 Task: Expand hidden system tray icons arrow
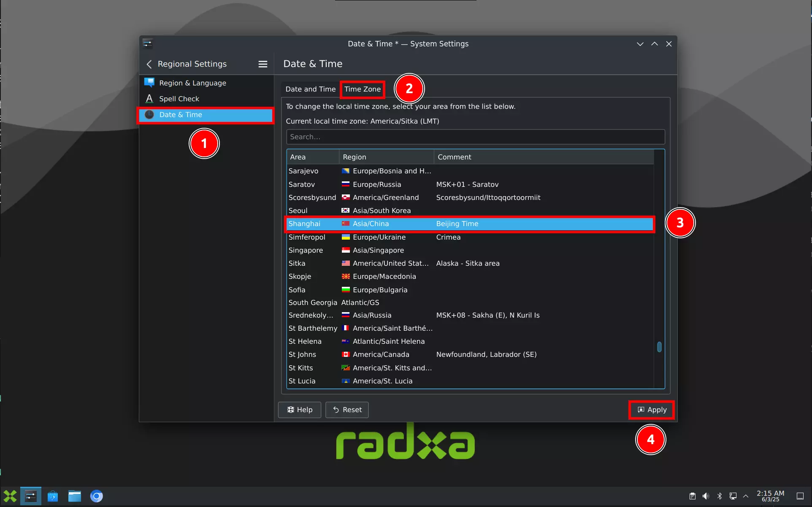746,496
